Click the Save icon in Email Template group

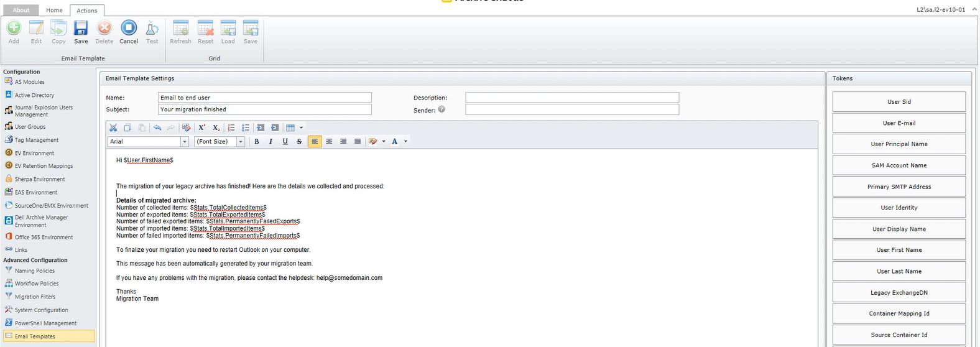coord(81,28)
